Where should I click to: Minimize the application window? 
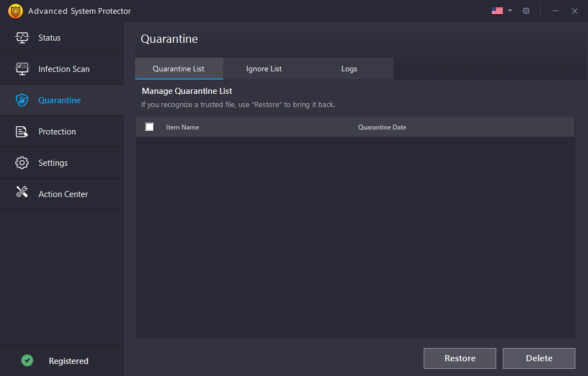(556, 11)
